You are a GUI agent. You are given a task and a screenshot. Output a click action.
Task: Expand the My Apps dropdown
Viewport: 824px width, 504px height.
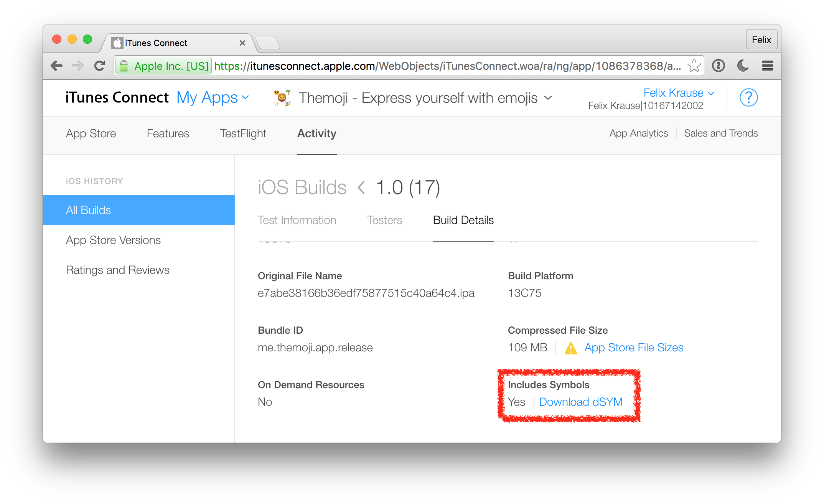213,98
